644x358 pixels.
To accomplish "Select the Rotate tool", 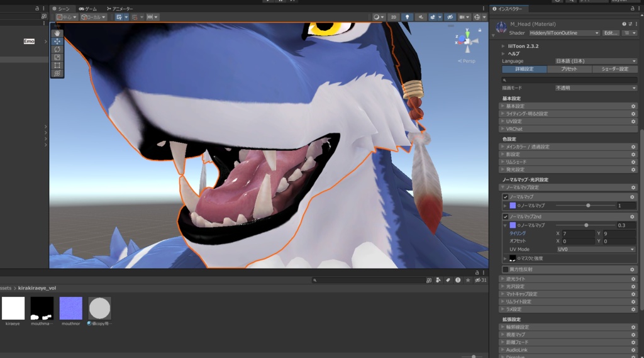I will coord(57,49).
